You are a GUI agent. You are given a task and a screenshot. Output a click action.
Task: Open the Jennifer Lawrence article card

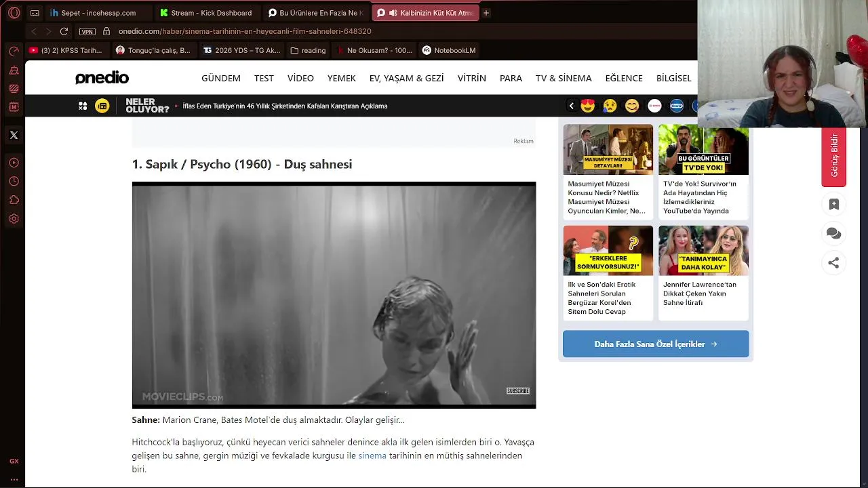[703, 272]
